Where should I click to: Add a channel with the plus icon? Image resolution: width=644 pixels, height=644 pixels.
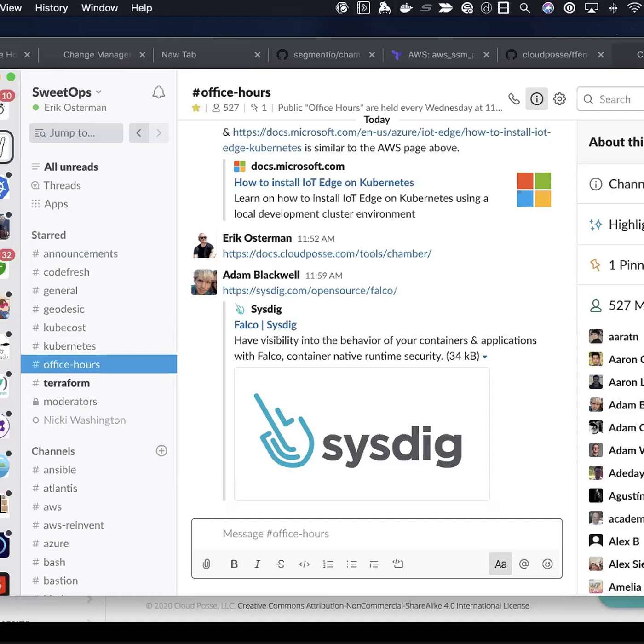point(161,451)
